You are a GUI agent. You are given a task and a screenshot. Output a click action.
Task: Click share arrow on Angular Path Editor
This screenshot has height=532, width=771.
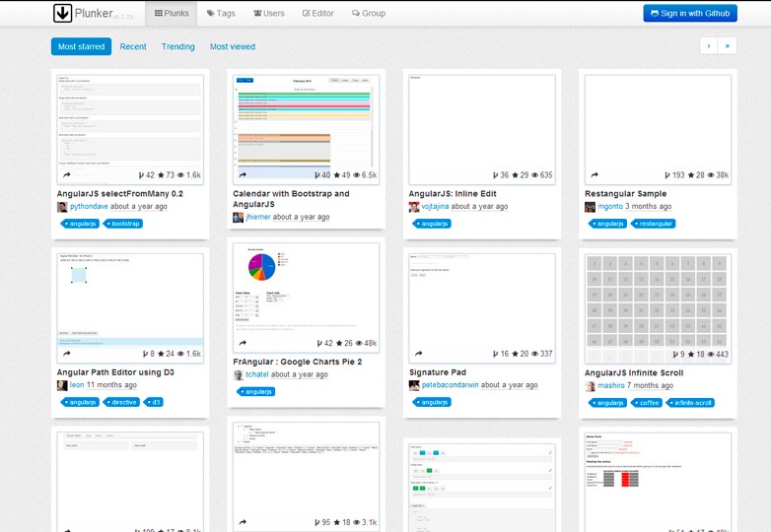click(67, 354)
